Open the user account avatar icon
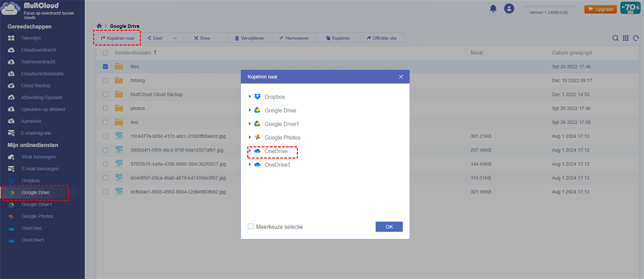Viewport: 644px width, 279px height. [509, 9]
